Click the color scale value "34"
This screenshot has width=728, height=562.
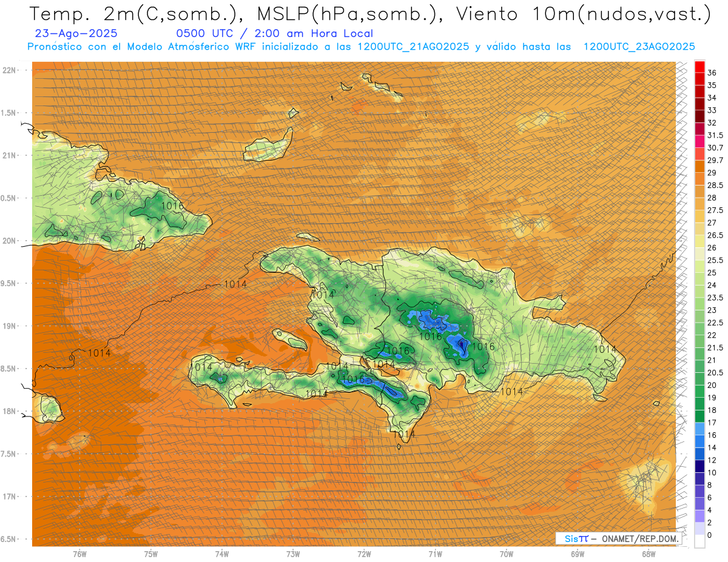click(712, 98)
